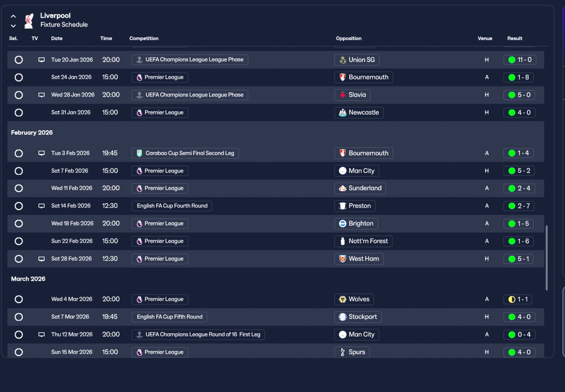Open Bournemouth on the 24 Jan fixture

point(364,77)
